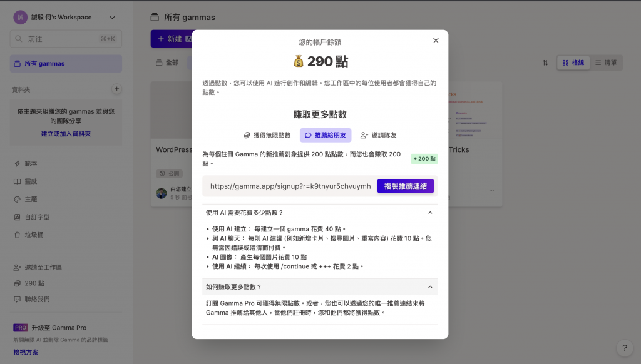Open the WordPress card thumbnail
This screenshot has height=364, width=641.
point(172,110)
